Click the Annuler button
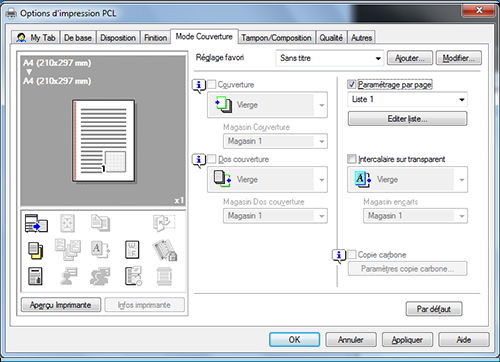Screen dimensions: 500x362 (x=351, y=340)
